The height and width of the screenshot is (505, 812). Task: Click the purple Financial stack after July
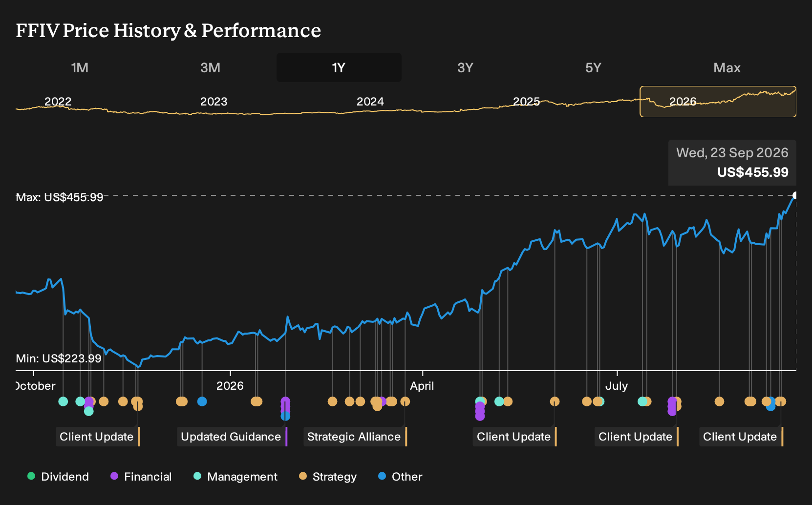click(672, 406)
